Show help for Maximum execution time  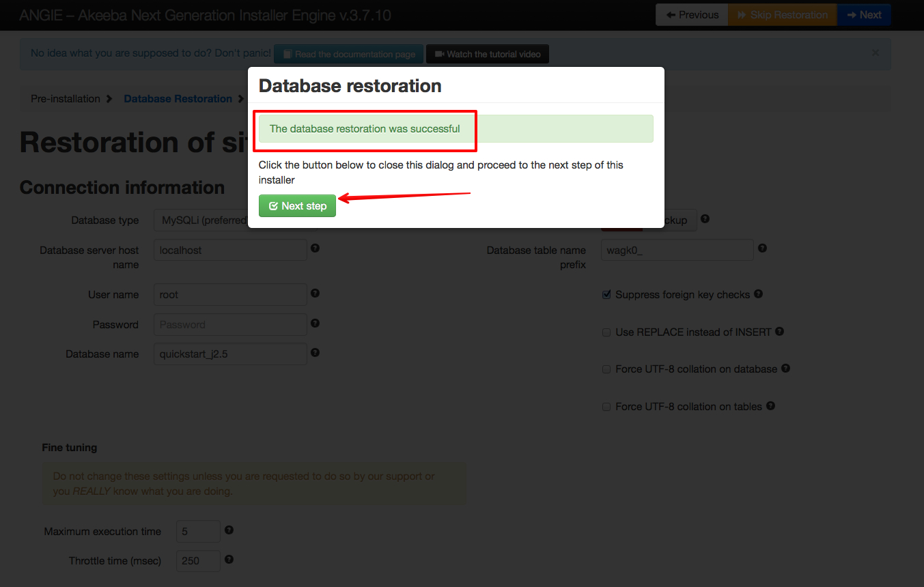[229, 530]
